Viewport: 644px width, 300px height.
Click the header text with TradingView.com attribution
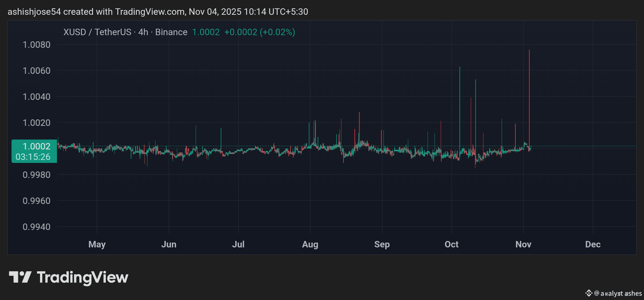pos(158,12)
